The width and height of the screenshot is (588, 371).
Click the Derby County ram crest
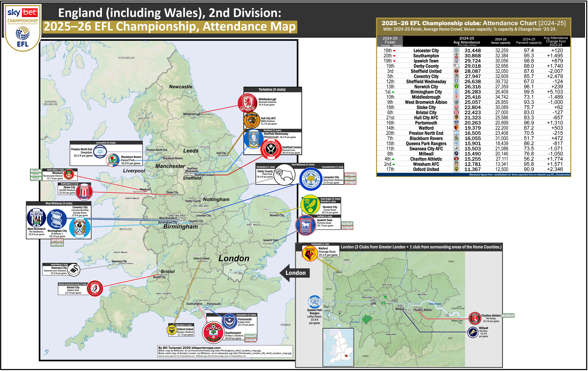click(x=284, y=175)
